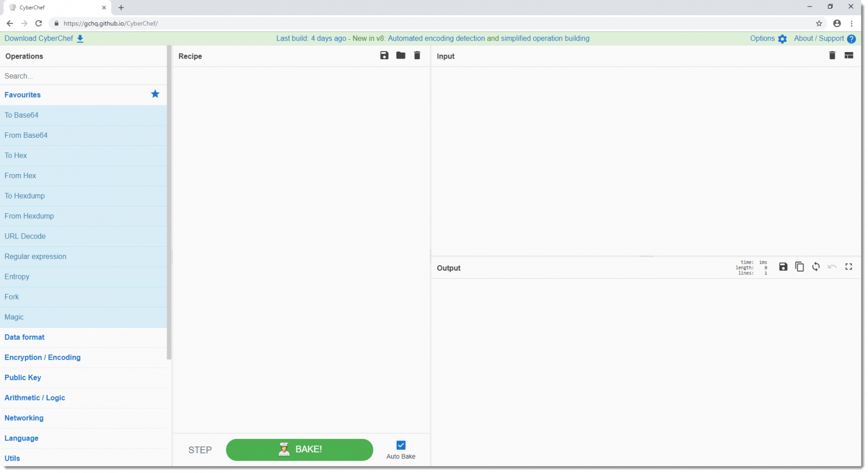The height and width of the screenshot is (473, 868).
Task: Click the Download CyberChef link
Action: pyautogui.click(x=39, y=39)
